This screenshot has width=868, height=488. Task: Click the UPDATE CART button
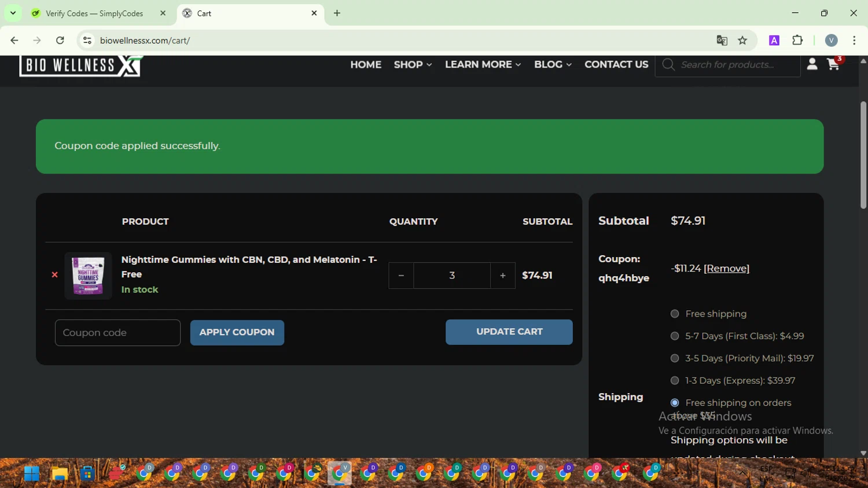pos(509,332)
